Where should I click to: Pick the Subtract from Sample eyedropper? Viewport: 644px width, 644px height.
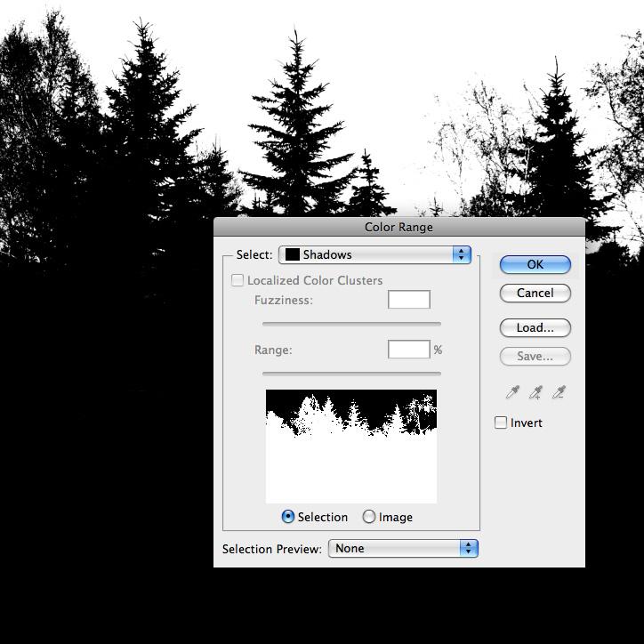pyautogui.click(x=559, y=392)
